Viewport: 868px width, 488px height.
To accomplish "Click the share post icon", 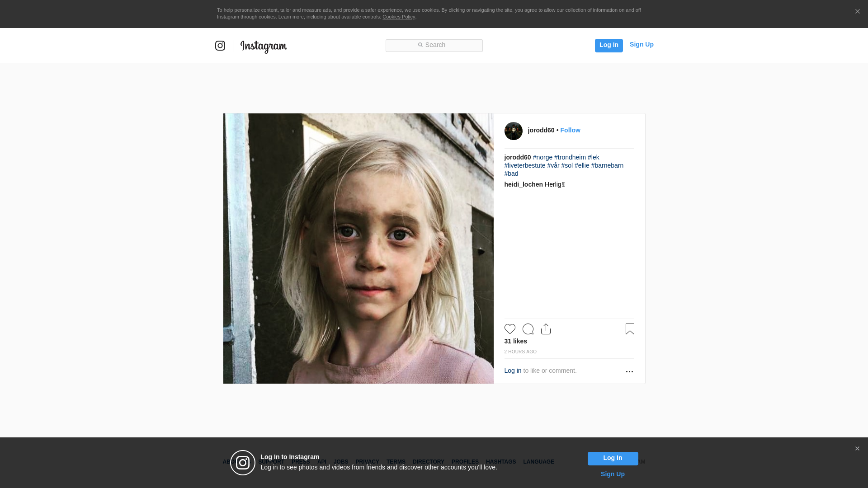I will coord(546,329).
